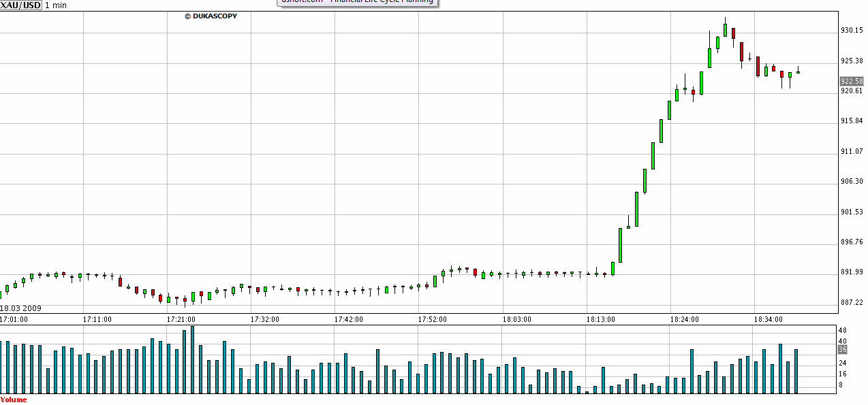Select the 891.99 price axis label
This screenshot has height=405, width=868.
click(x=852, y=272)
